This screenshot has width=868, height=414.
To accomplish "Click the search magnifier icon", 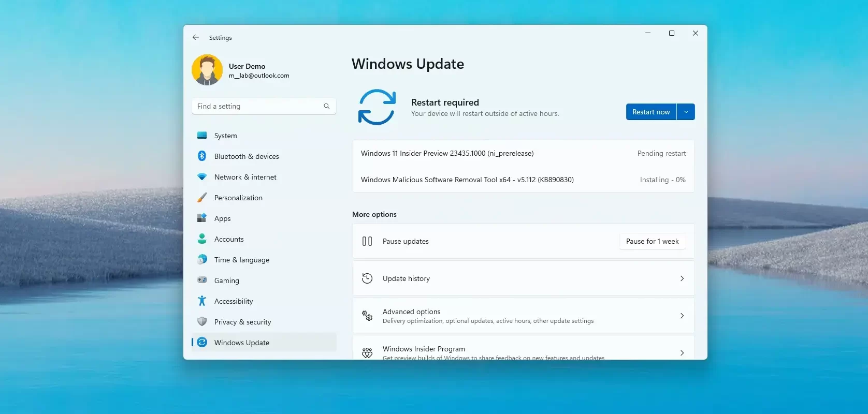I will (x=327, y=106).
